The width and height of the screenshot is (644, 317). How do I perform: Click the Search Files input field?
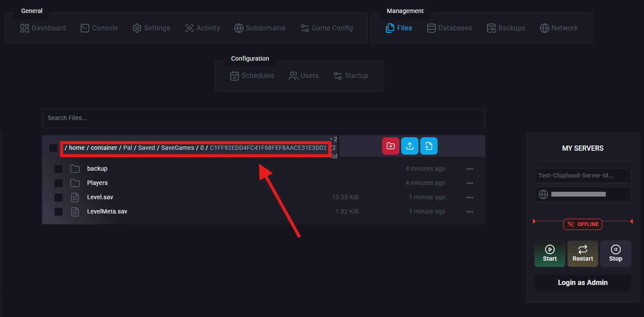263,118
